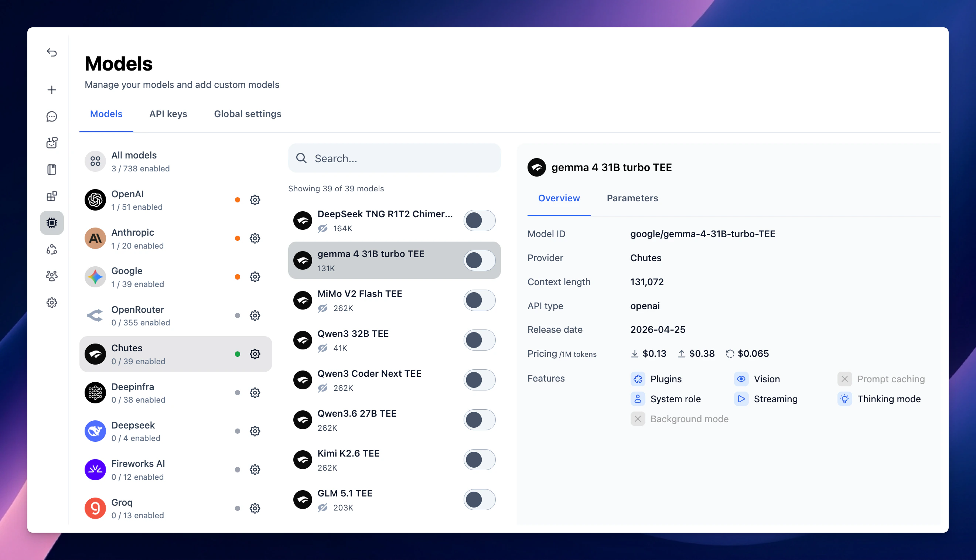
Task: Enable the GLM 5.1 TEE toggle
Action: point(479,500)
